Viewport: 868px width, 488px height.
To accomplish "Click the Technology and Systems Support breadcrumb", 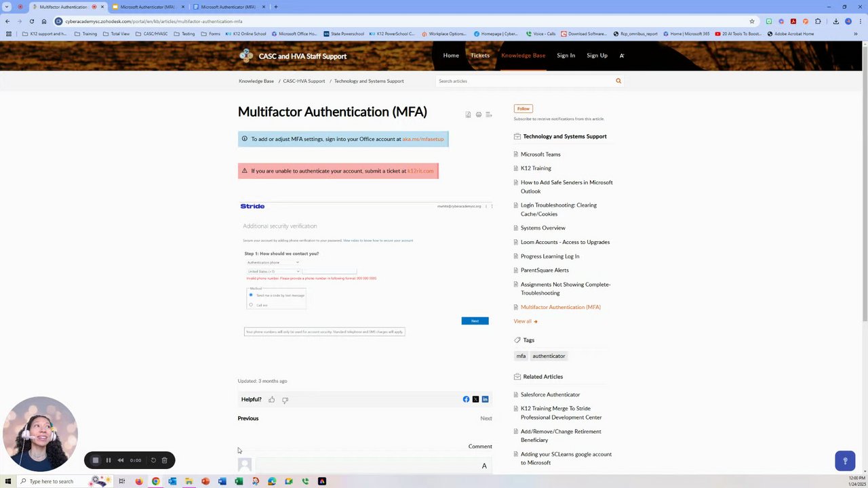I will click(x=369, y=81).
